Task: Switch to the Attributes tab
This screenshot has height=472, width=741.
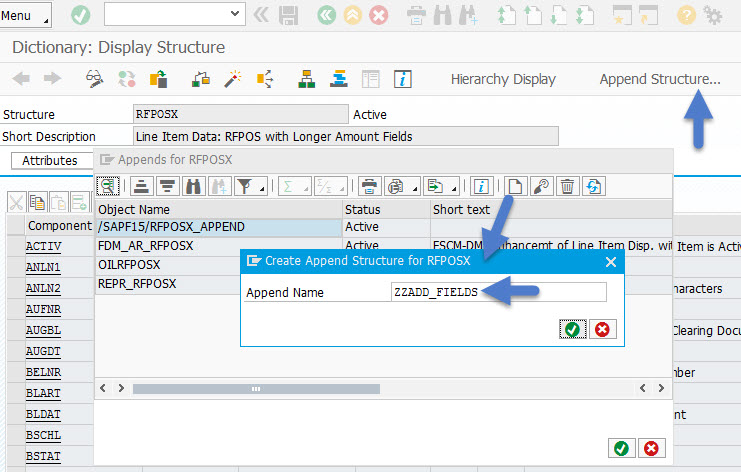Action: pyautogui.click(x=50, y=160)
